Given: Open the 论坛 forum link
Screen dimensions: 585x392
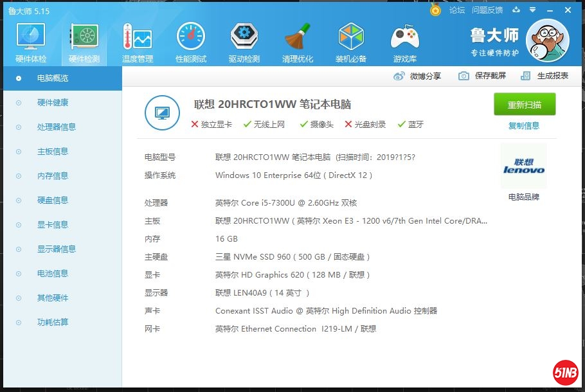Looking at the screenshot, I should tap(457, 10).
